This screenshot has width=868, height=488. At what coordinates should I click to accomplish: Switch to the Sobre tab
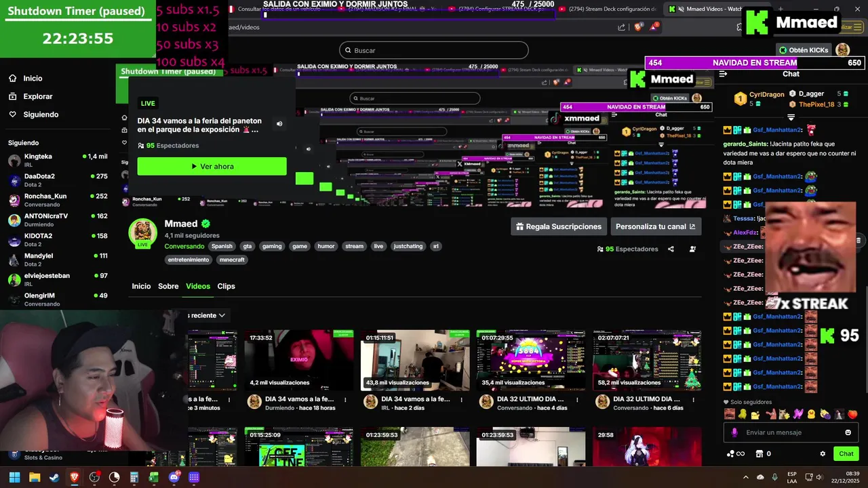[168, 286]
